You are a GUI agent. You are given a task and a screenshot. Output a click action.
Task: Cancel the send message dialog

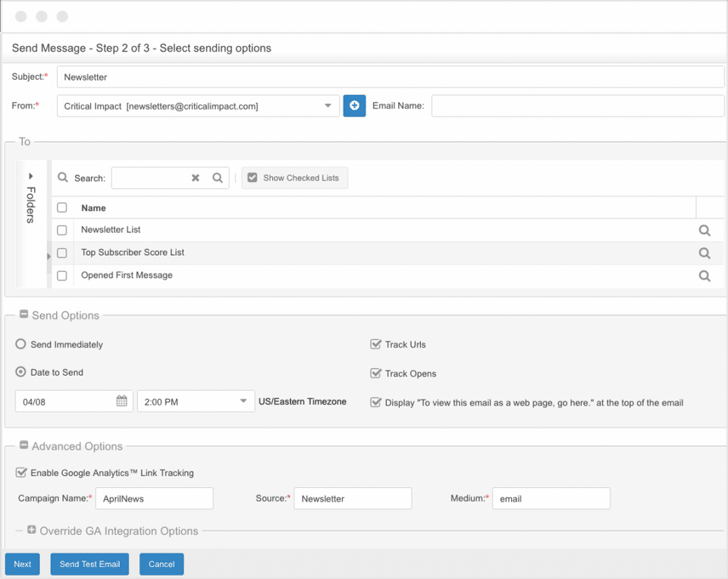(x=162, y=564)
